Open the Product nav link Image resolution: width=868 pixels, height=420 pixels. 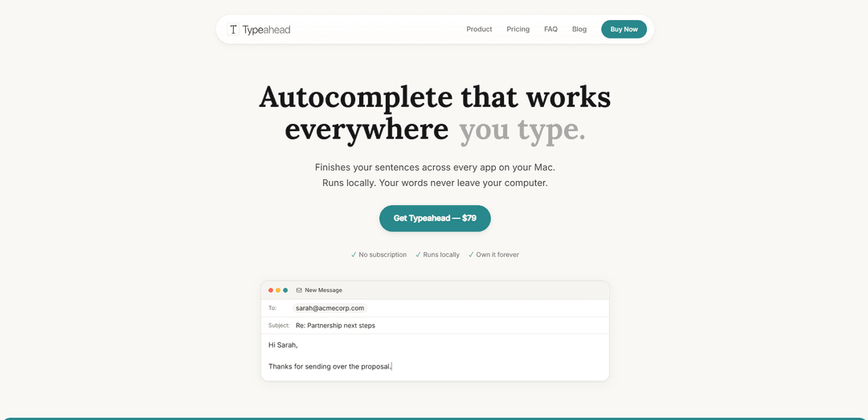click(479, 29)
